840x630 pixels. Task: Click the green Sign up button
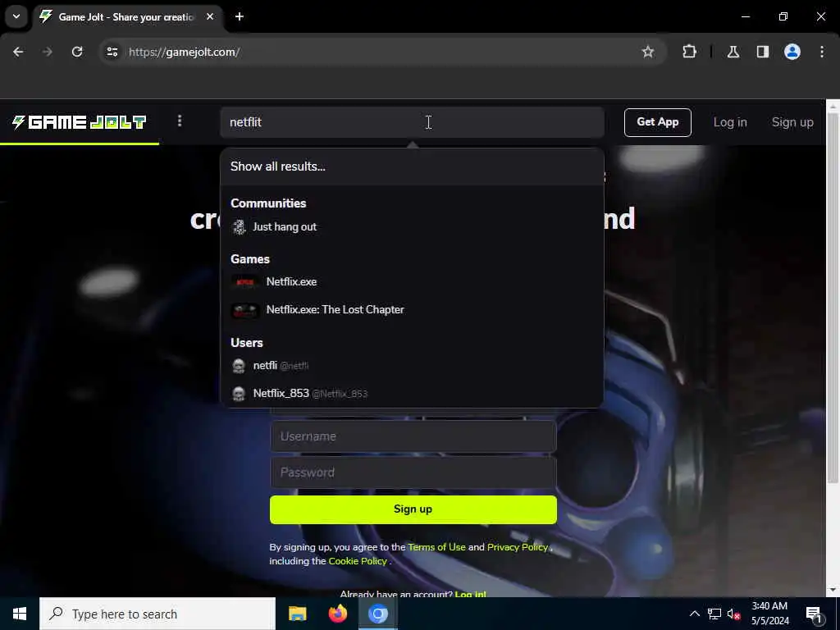pos(413,509)
